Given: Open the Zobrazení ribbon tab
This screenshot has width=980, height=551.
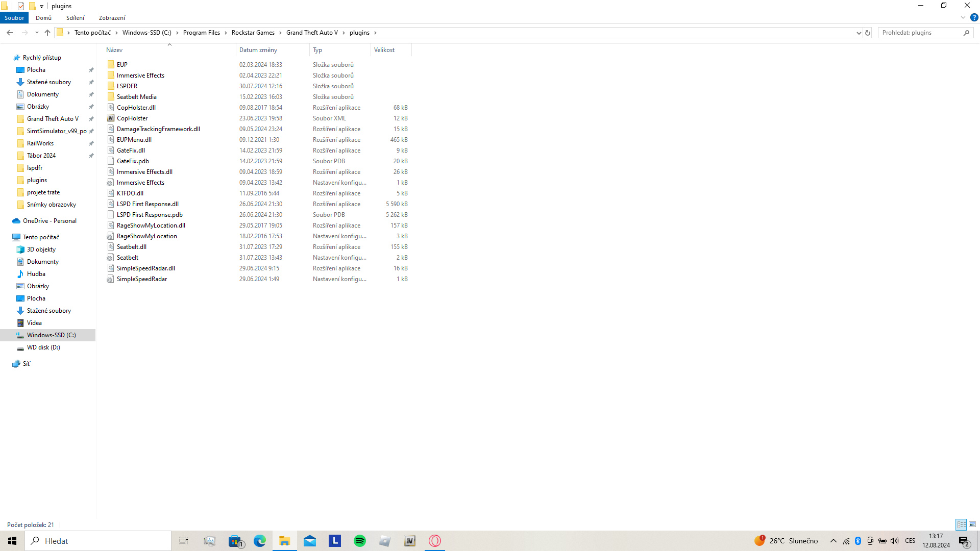Looking at the screenshot, I should [x=112, y=18].
